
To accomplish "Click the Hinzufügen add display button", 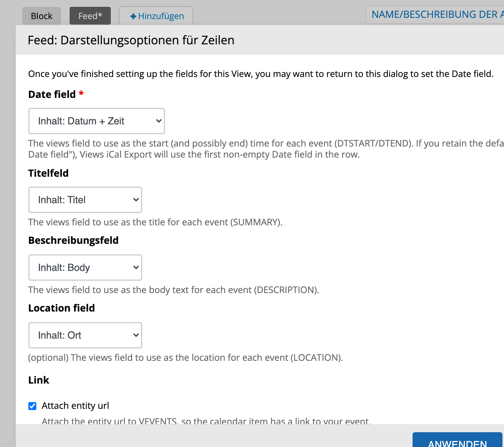I will tap(156, 16).
